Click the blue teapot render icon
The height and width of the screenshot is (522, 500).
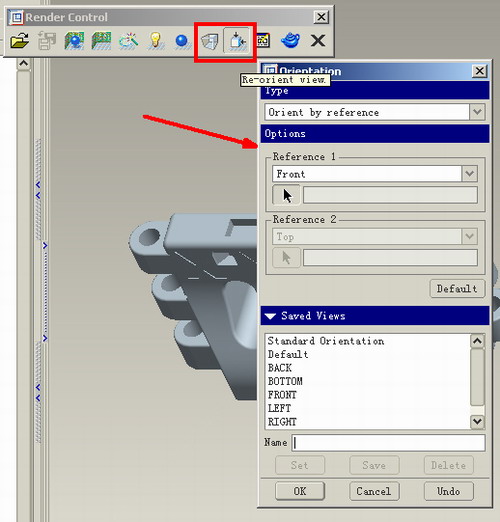click(x=290, y=41)
